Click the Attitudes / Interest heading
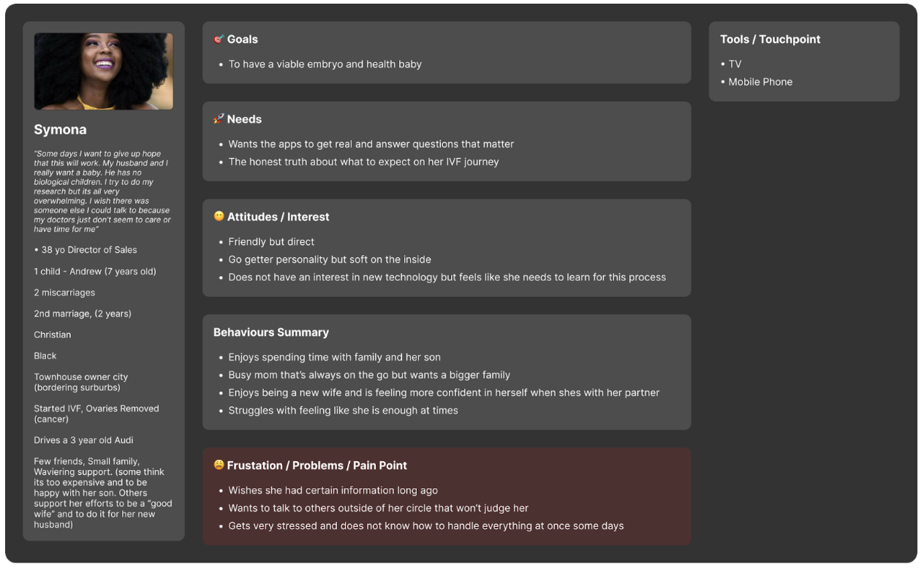The width and height of the screenshot is (924, 570). [278, 217]
